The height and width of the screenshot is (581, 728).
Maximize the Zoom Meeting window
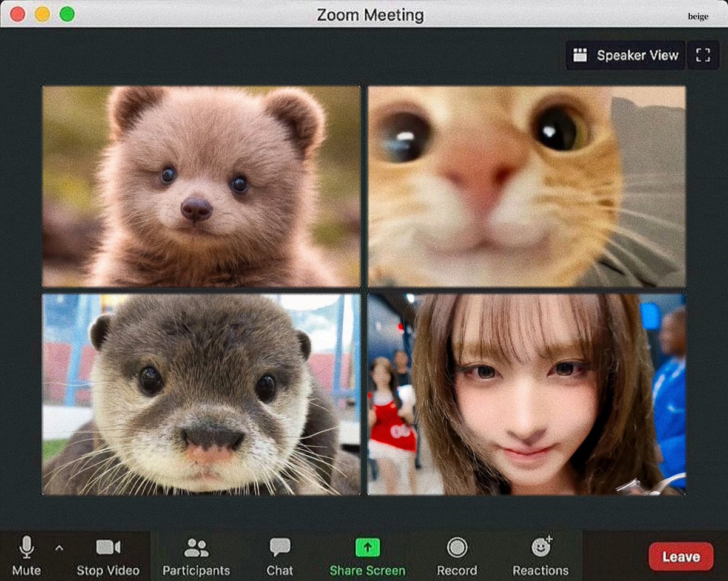point(67,14)
